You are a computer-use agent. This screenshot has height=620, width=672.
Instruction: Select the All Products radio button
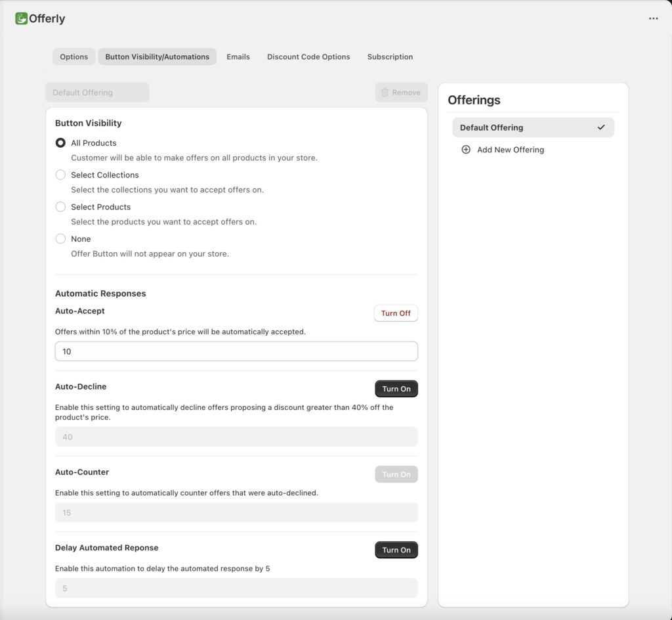tap(60, 143)
